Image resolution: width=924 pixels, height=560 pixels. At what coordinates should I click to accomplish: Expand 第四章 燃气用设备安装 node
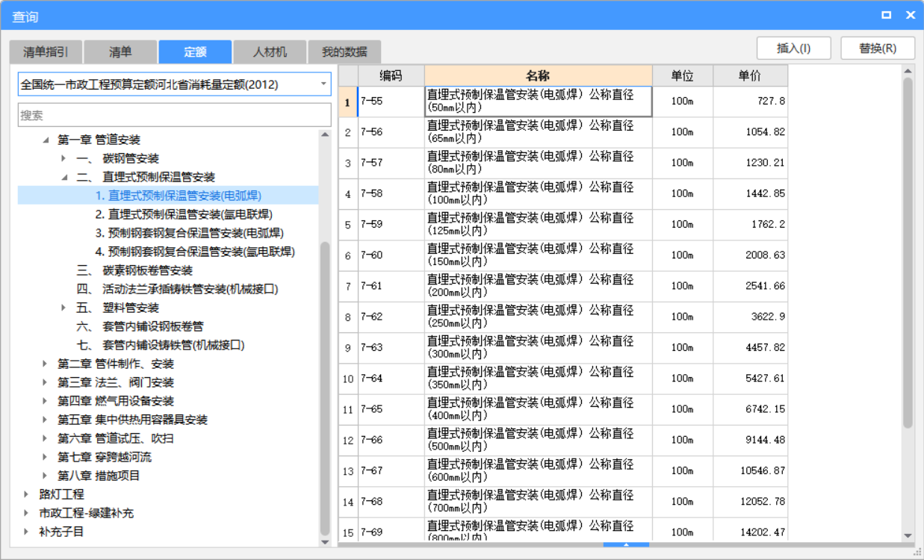45,401
